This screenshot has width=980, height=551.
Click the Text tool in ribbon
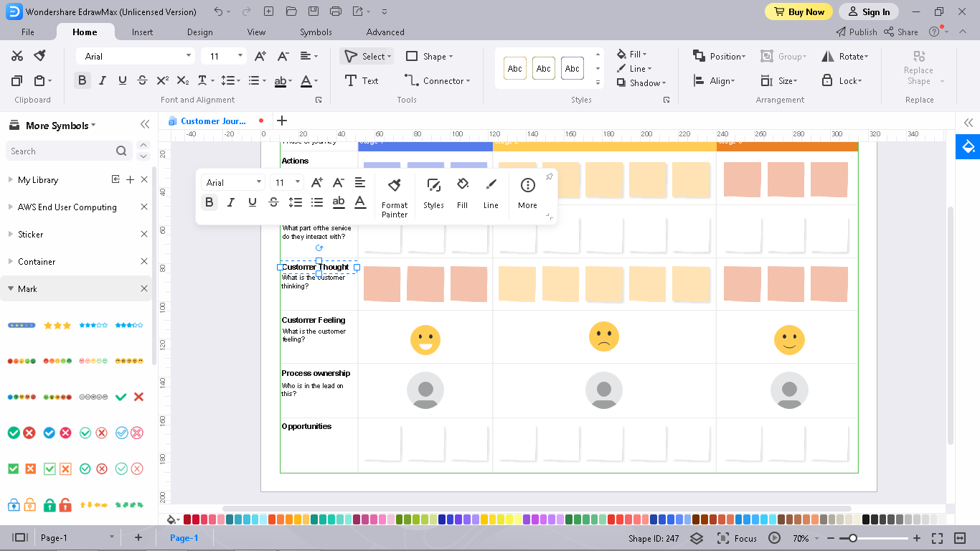[x=362, y=81]
